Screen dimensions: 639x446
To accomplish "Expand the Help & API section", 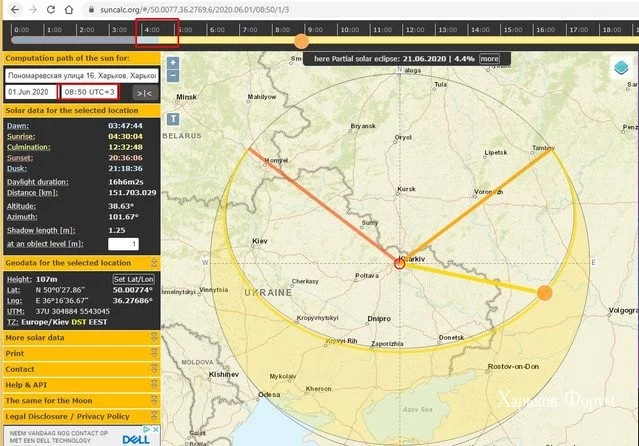I will pos(80,384).
